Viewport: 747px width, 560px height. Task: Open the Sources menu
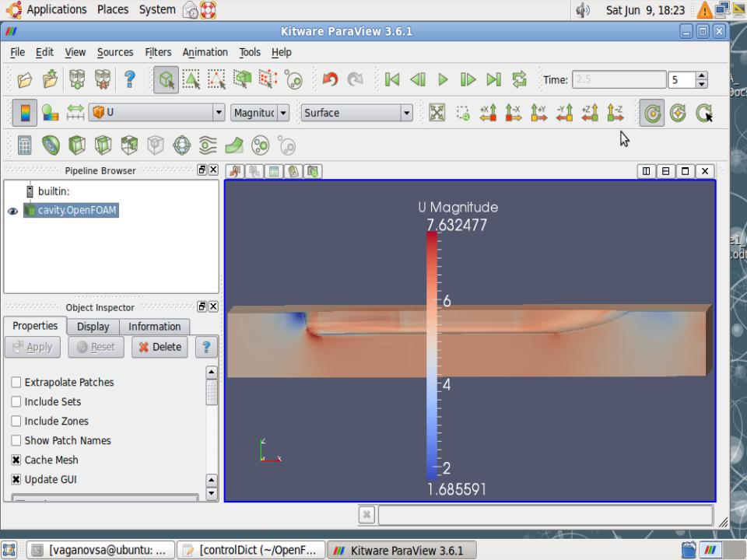[x=115, y=52]
